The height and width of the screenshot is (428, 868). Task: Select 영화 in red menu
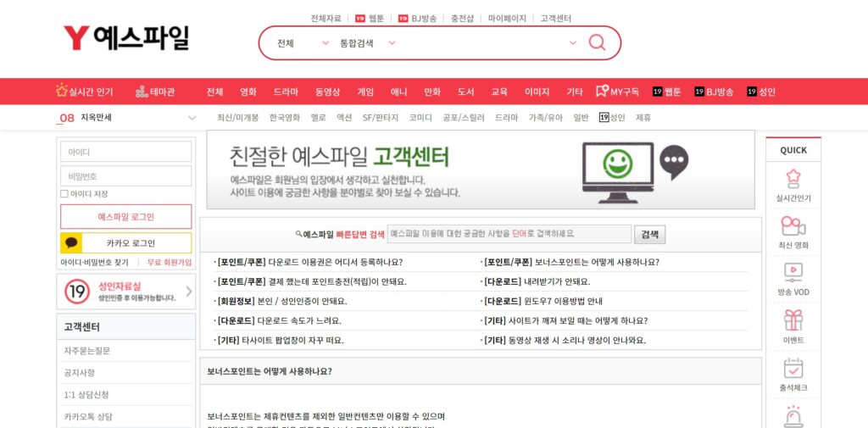(x=248, y=92)
